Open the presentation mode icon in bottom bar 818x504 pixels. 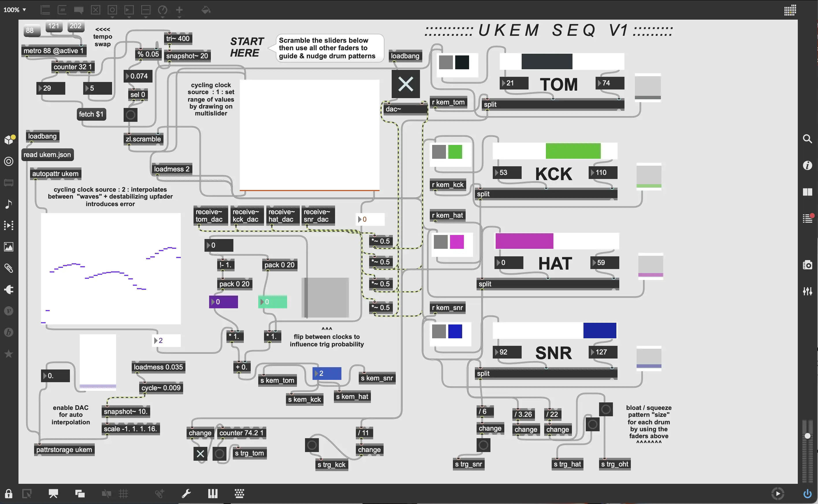tap(53, 493)
